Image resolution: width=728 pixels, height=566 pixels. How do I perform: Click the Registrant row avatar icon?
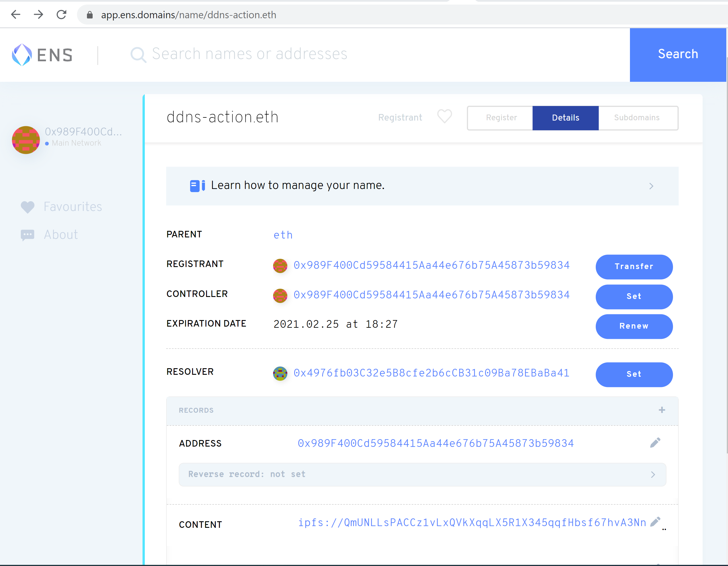coord(280,266)
